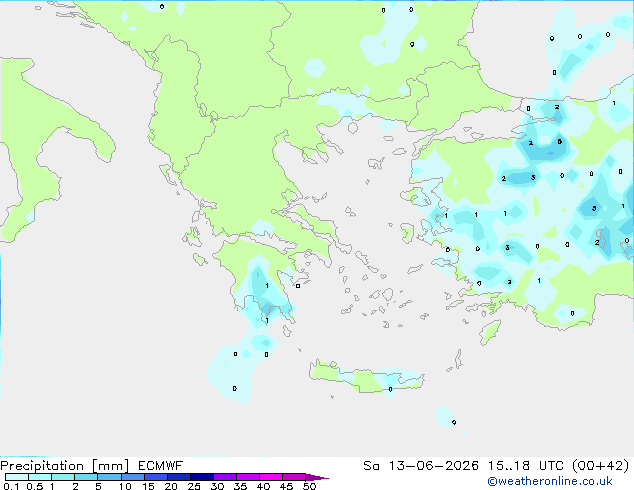634x490 pixels.
Task: Click the 'ECMWF' model label
Action: click(x=161, y=466)
